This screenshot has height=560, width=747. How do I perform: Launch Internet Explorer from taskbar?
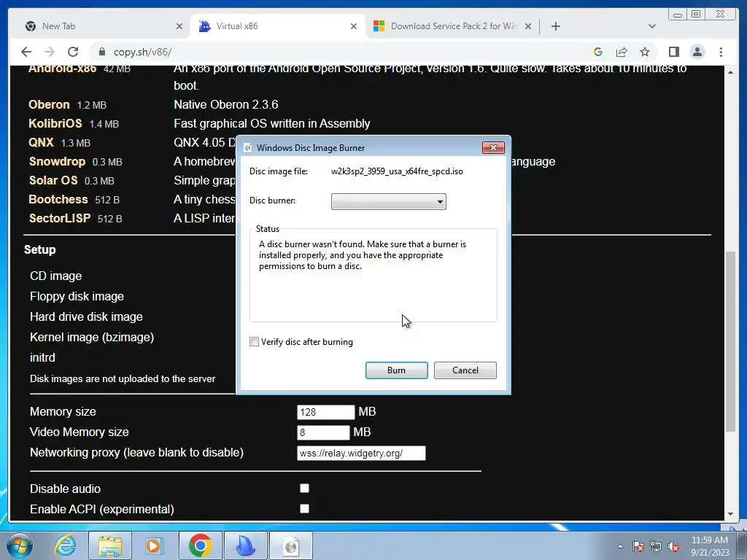click(x=65, y=545)
